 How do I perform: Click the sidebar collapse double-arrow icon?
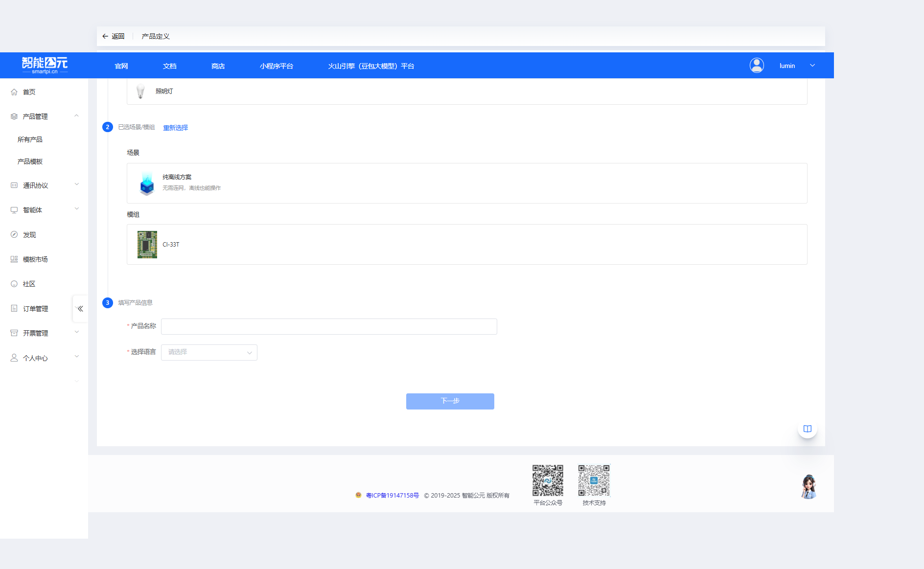pos(80,309)
